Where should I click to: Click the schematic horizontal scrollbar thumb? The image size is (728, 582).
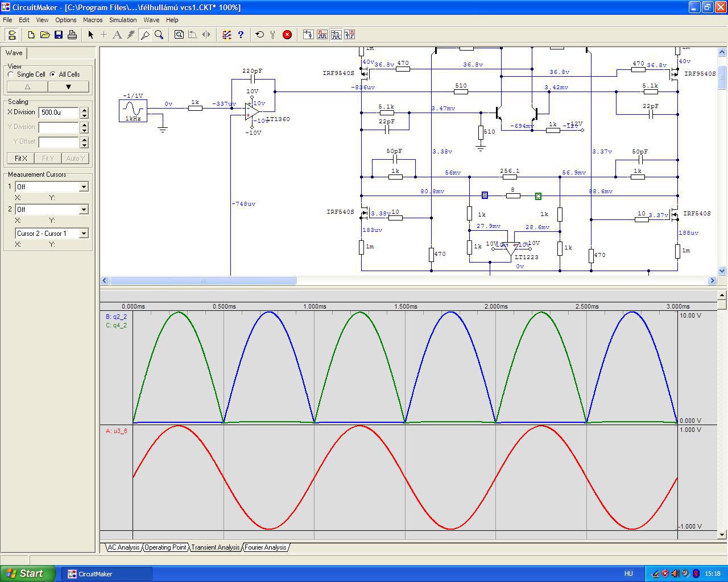202,281
